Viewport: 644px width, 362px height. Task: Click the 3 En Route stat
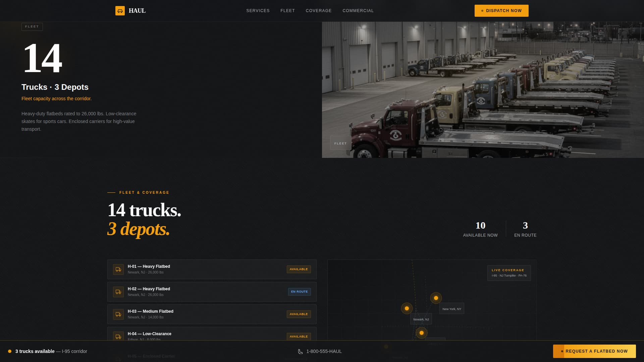click(x=525, y=229)
